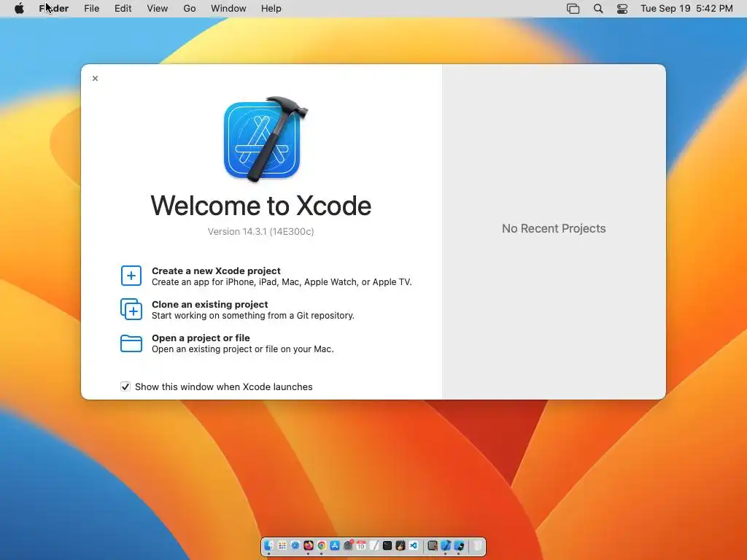This screenshot has height=560, width=747.
Task: Launch Safari from the Dock
Action: [295, 545]
